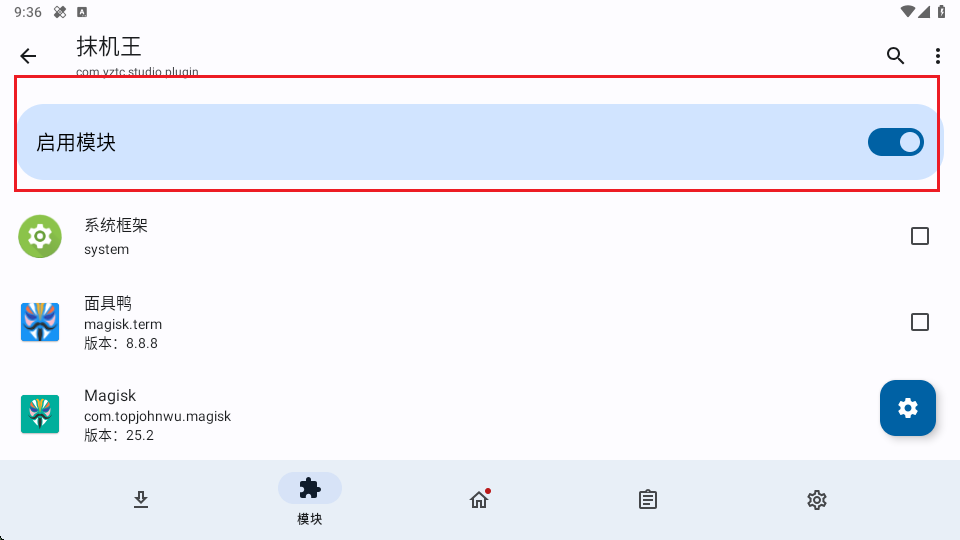Viewport: 960px width, 540px height.
Task: Go back with the arrow icon
Action: 28,56
